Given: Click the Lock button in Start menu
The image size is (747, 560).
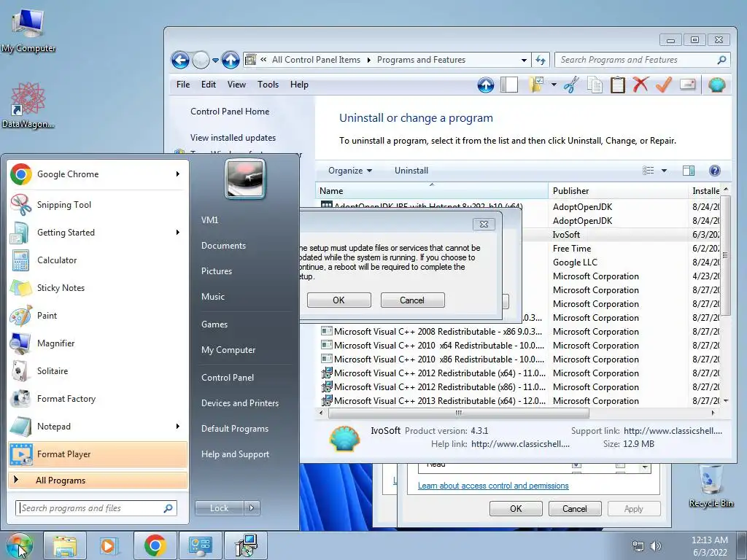Looking at the screenshot, I should [x=219, y=508].
